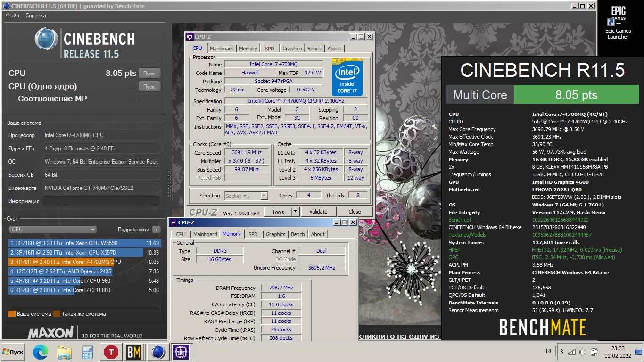Open the CPU tab in lower CPU-Z
The height and width of the screenshot is (362, 644).
(181, 234)
